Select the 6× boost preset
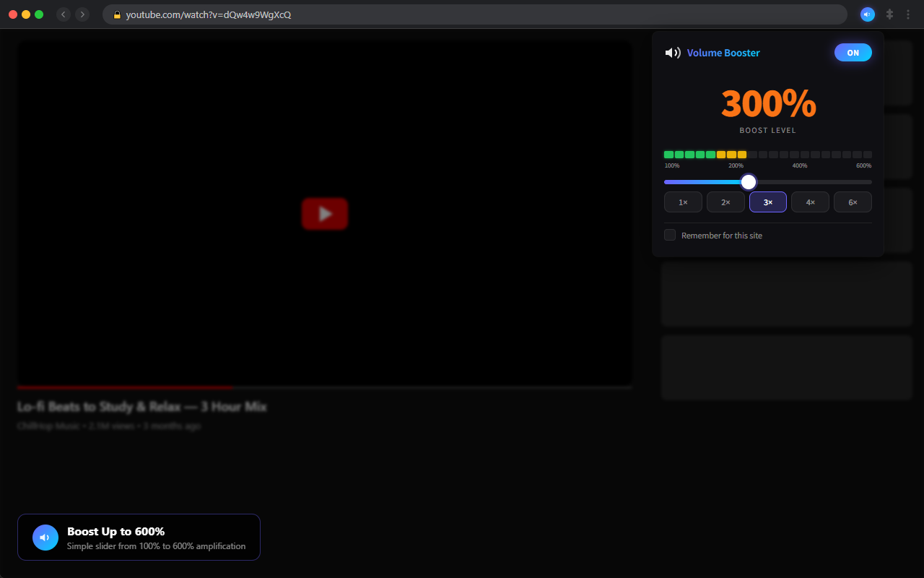Screen dimensions: 924x578 (x=853, y=202)
